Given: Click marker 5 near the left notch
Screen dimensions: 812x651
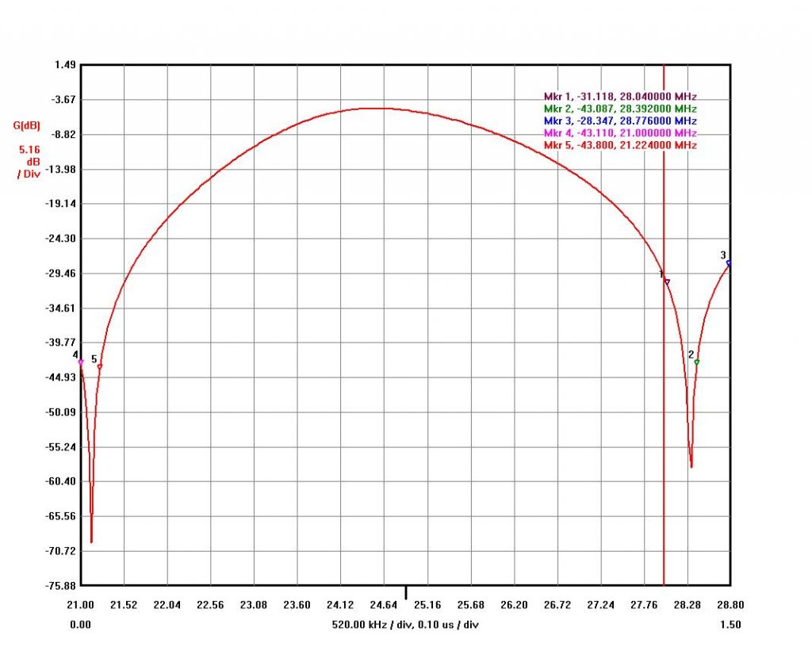Looking at the screenshot, I should pos(99,366).
